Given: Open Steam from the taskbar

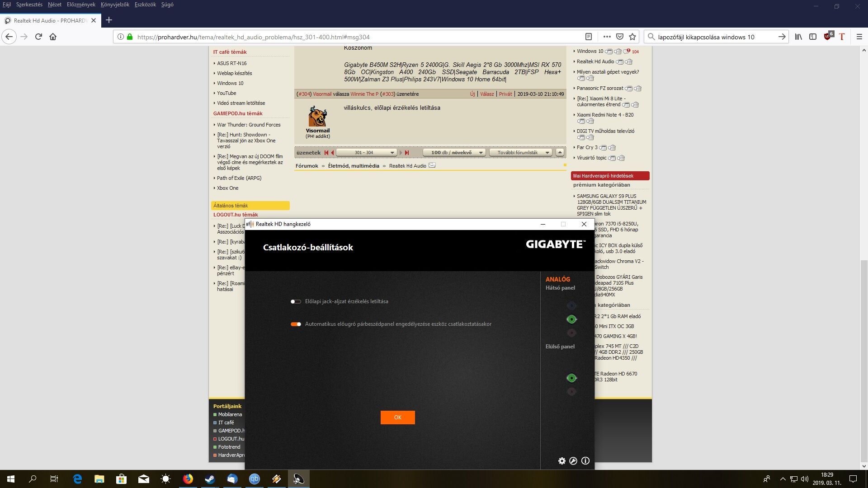Looking at the screenshot, I should (210, 479).
